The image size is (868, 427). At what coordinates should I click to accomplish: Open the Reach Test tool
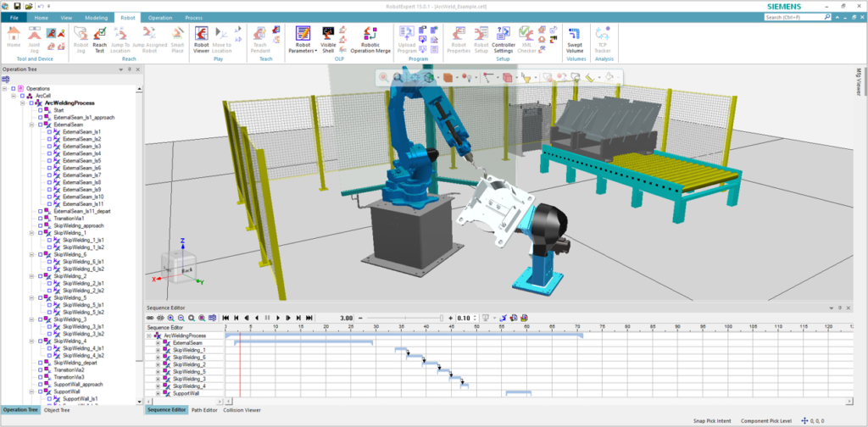[100, 39]
